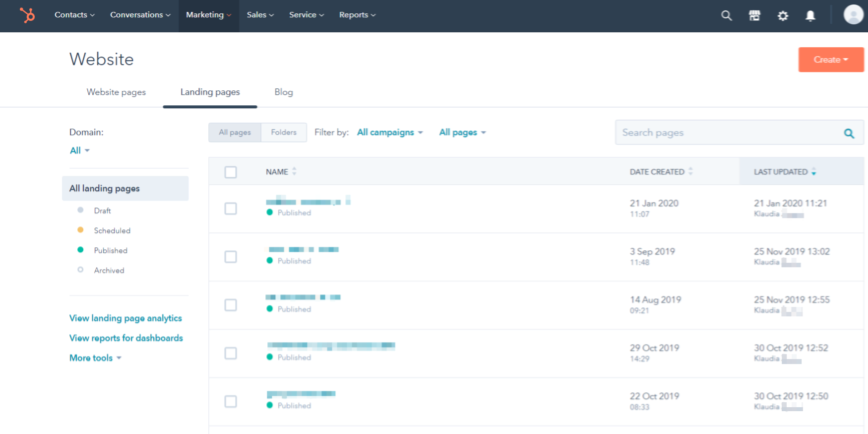Select the checkbox for the 21 Jan 2020 page

[x=231, y=209]
